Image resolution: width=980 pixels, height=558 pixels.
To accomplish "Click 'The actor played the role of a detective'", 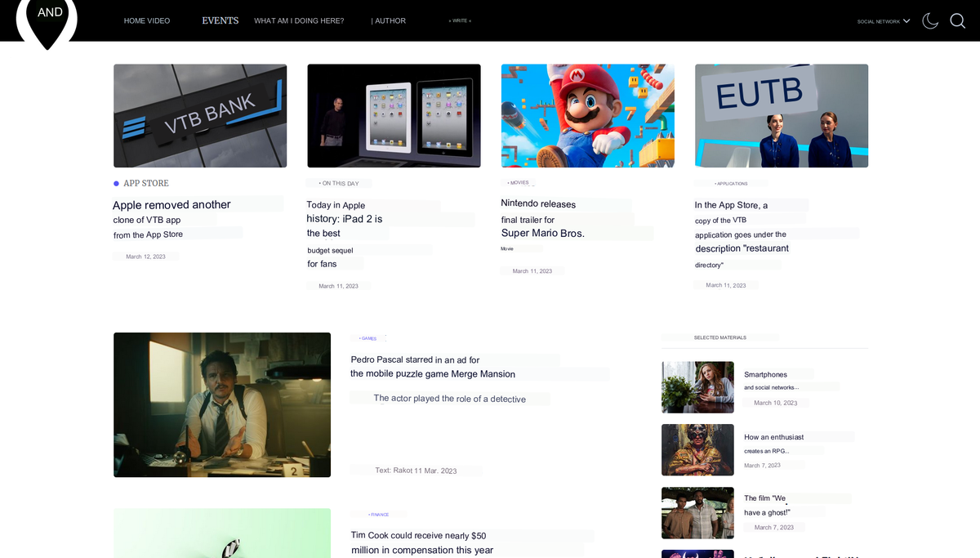I will click(450, 399).
